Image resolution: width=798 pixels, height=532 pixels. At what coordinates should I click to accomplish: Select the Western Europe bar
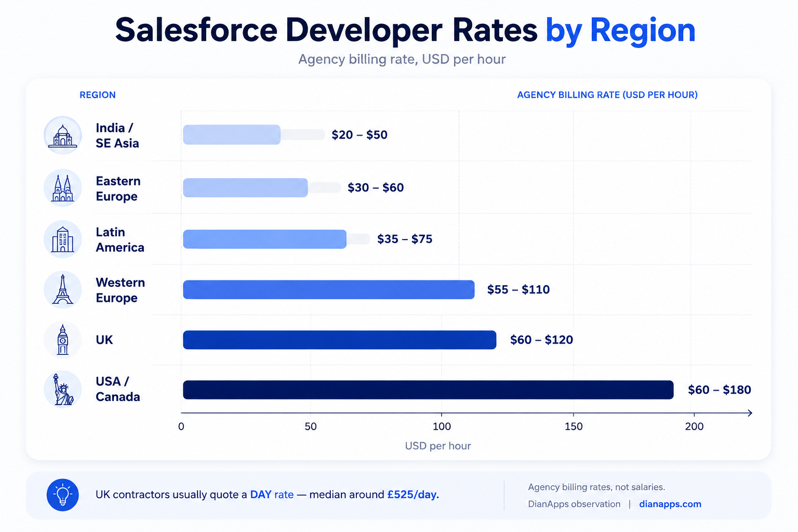(x=329, y=289)
